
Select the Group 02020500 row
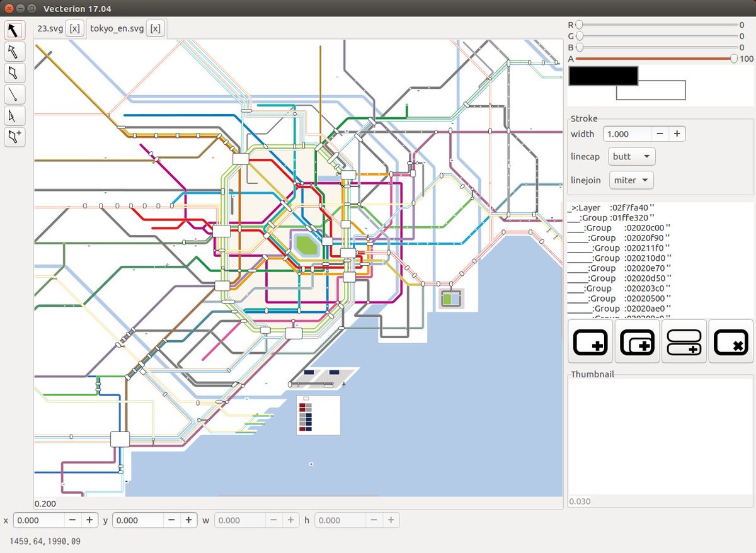coord(660,299)
